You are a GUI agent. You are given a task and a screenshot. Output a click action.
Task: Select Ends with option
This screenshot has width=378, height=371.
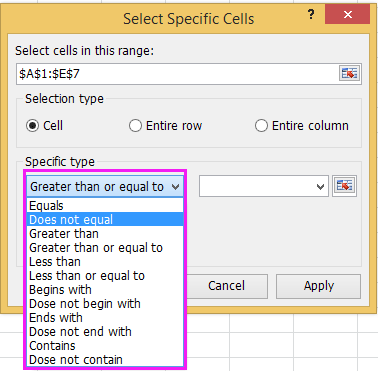pos(105,318)
